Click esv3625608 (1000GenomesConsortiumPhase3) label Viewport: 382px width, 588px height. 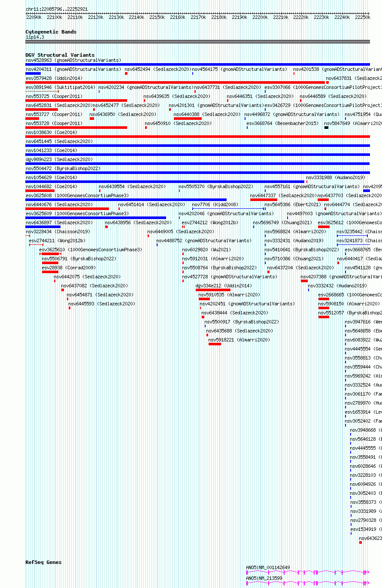(x=77, y=195)
